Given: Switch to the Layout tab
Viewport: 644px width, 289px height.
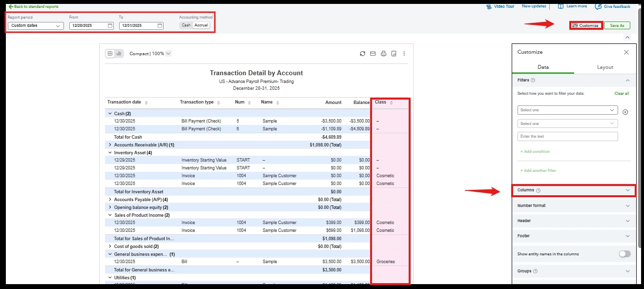Looking at the screenshot, I should point(605,67).
